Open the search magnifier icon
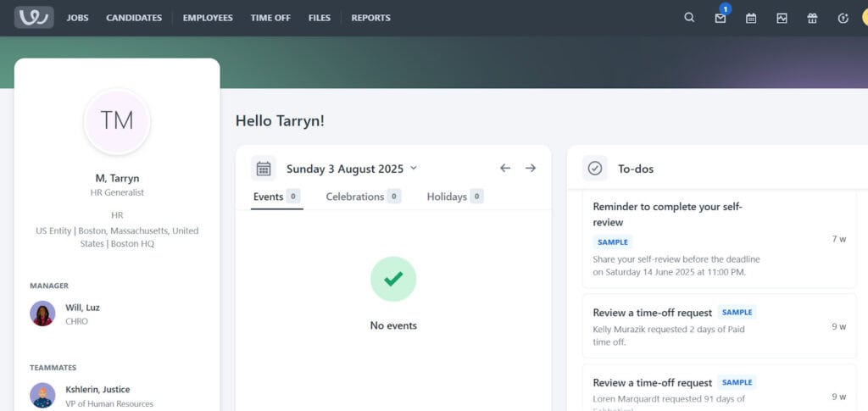Screen dimensions: 868x411 click(x=689, y=18)
